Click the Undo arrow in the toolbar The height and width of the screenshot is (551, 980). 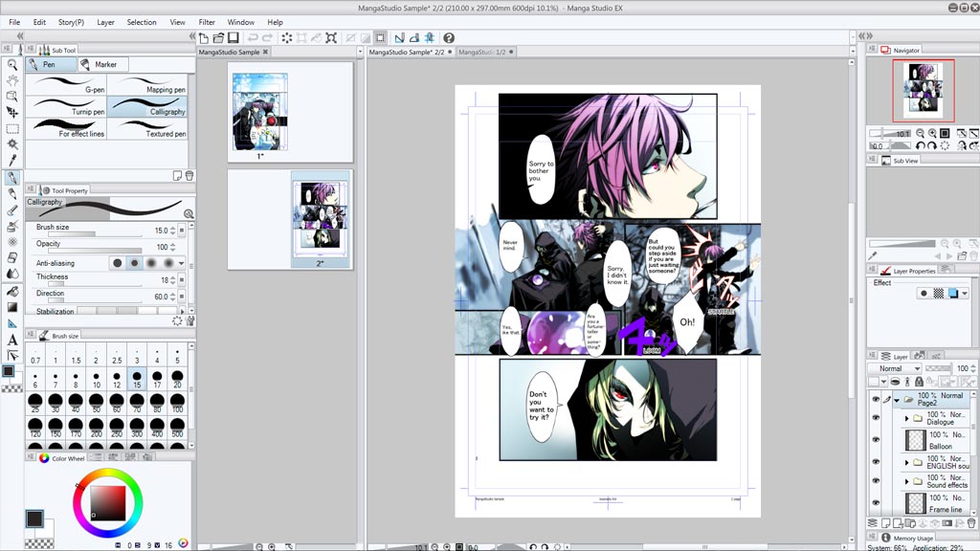[x=253, y=37]
